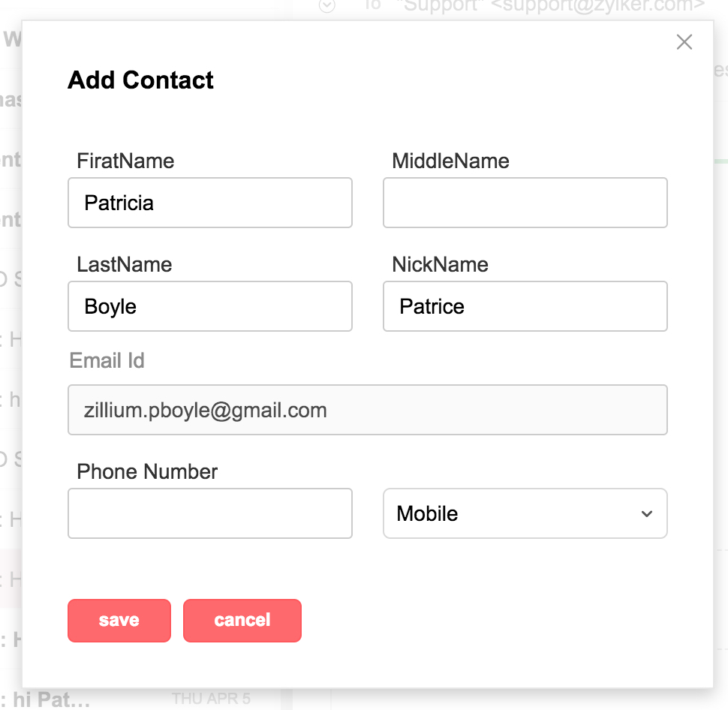Close the Add Contact dialog
Viewport: 728px width, 710px height.
684,42
